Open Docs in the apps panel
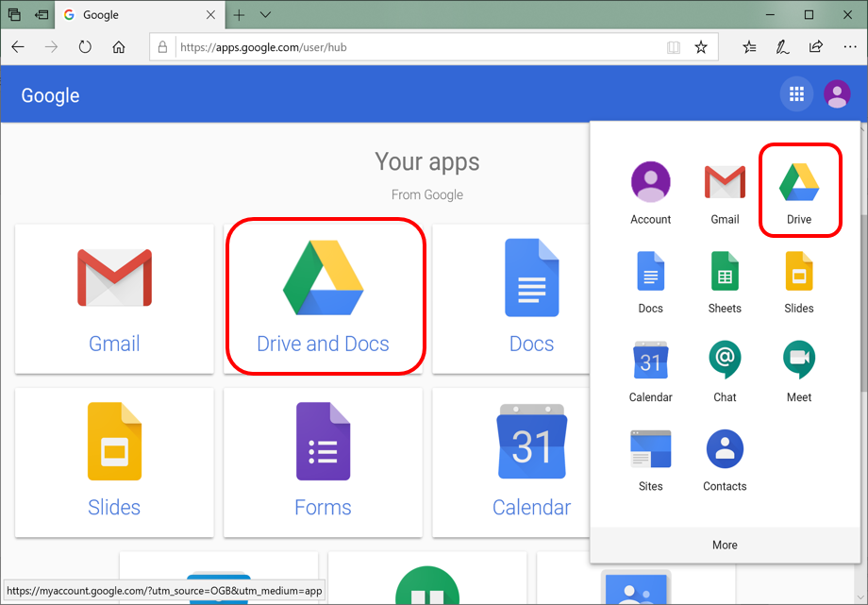 (x=650, y=282)
